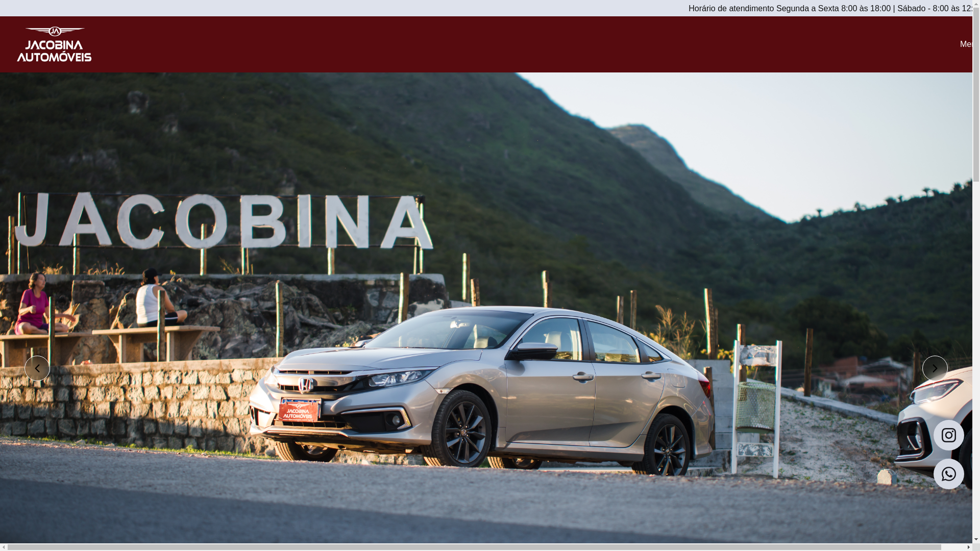Click the vertical scrollbar up arrow
This screenshot has height=551, width=980.
(x=976, y=4)
